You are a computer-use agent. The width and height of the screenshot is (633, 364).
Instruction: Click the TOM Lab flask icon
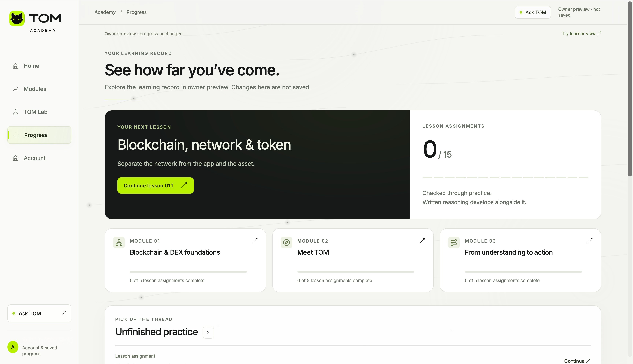(x=16, y=112)
